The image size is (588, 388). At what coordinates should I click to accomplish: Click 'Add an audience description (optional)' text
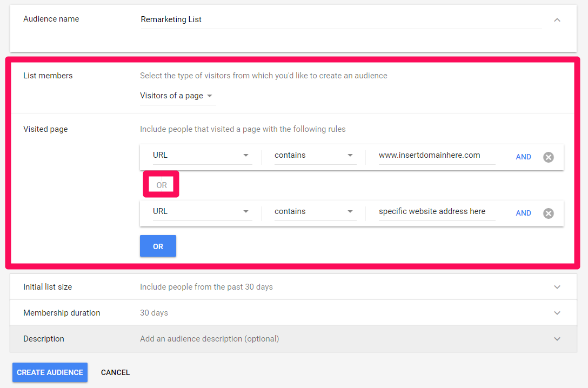tap(209, 339)
